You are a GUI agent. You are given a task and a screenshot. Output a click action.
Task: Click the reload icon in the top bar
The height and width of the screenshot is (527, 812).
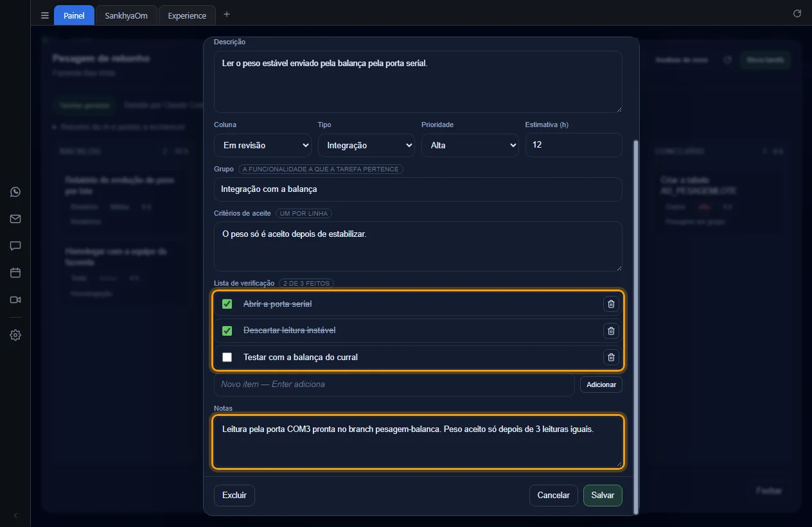[x=797, y=13]
